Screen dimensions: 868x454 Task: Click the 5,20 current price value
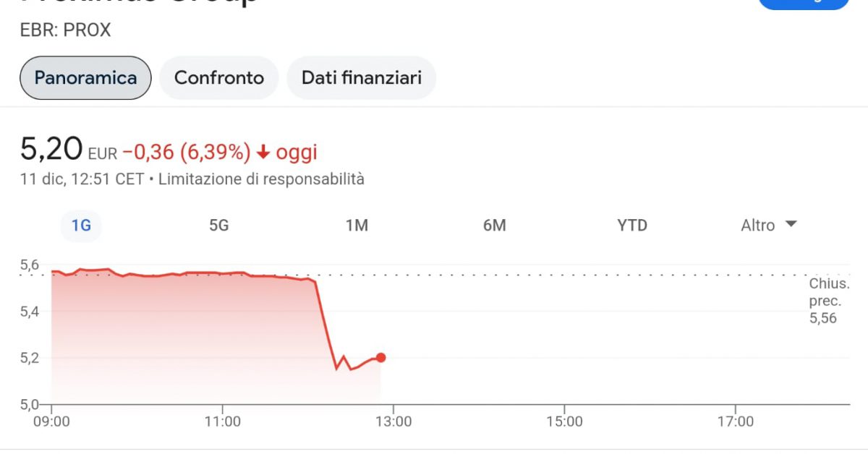[51, 150]
